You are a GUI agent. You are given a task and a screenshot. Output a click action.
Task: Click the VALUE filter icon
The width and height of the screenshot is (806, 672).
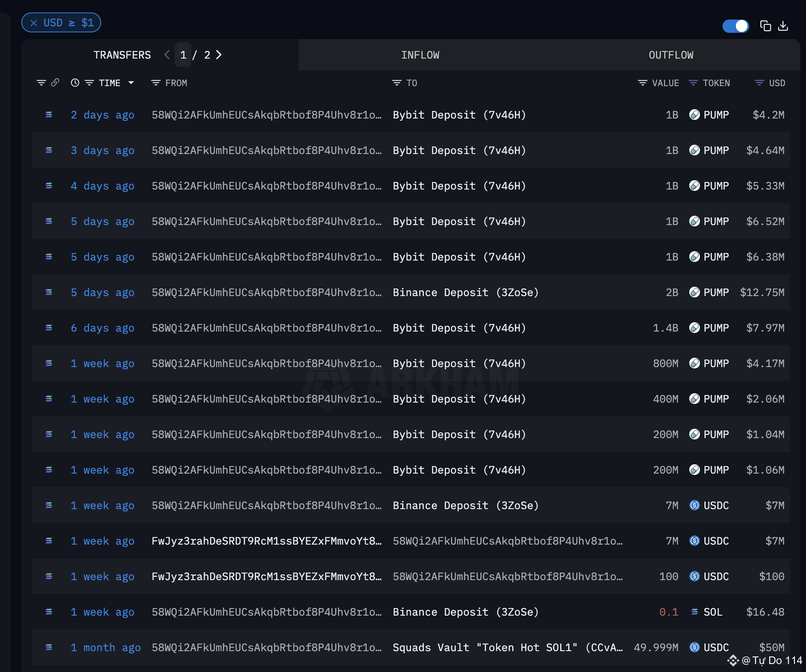(x=642, y=83)
